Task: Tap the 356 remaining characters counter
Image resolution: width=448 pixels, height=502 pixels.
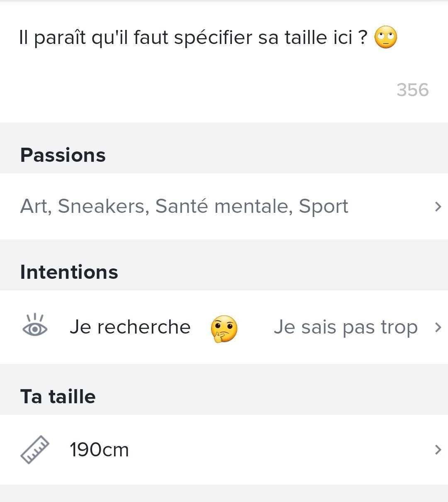Action: click(x=412, y=90)
